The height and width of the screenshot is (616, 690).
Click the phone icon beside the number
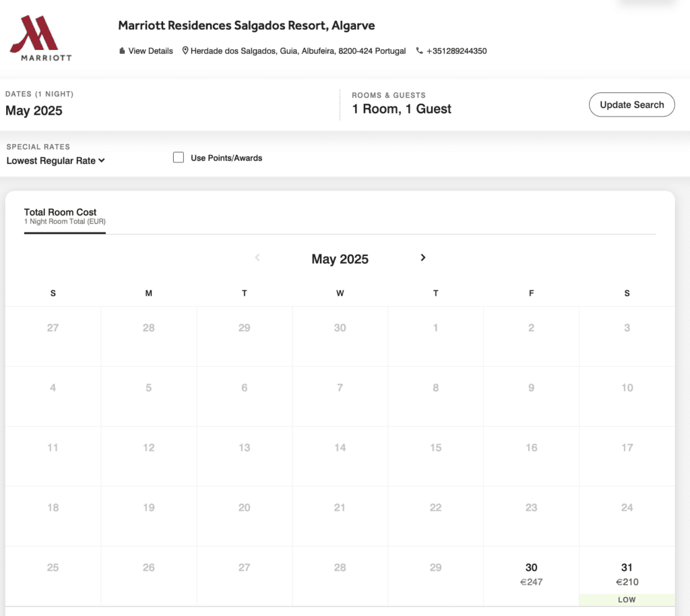point(420,51)
